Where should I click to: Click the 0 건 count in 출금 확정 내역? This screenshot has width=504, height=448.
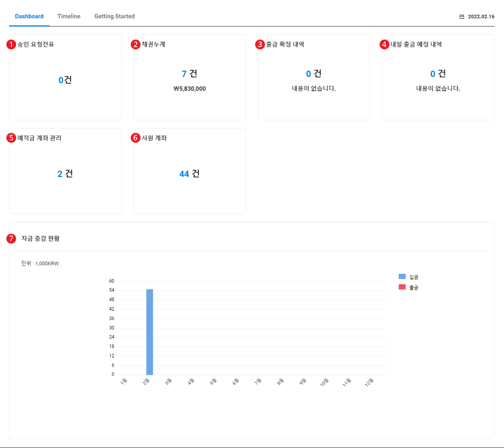pyautogui.click(x=314, y=74)
